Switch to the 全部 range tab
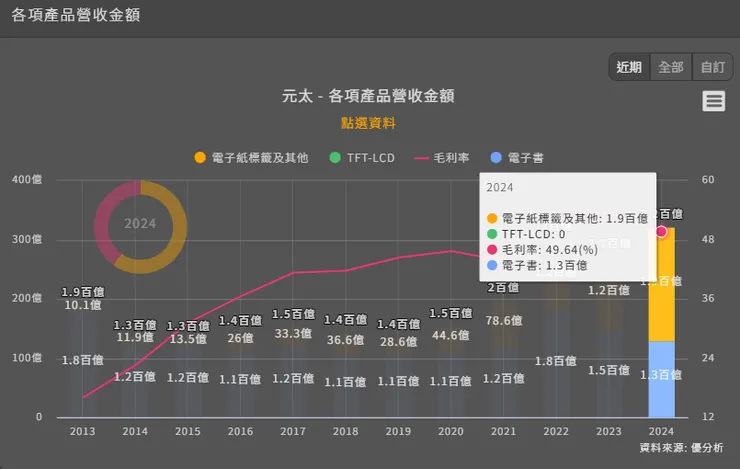Screen dimensions: 740x469 [671, 67]
